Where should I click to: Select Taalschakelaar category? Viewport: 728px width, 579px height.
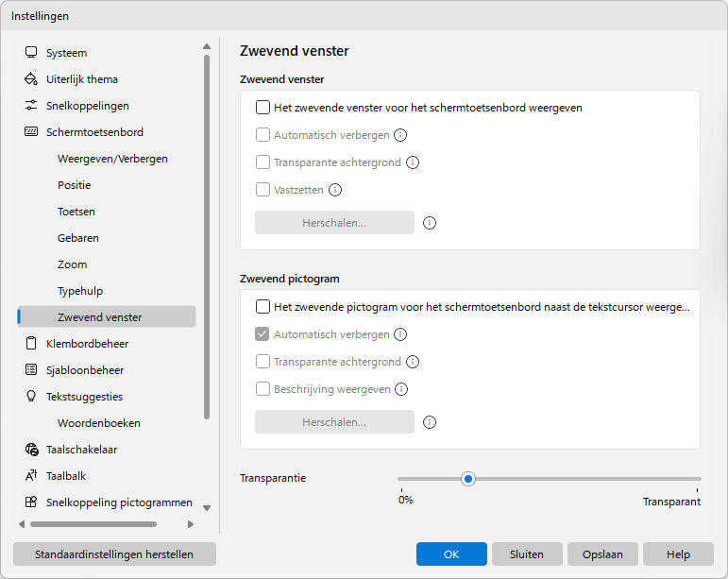[x=107, y=450]
